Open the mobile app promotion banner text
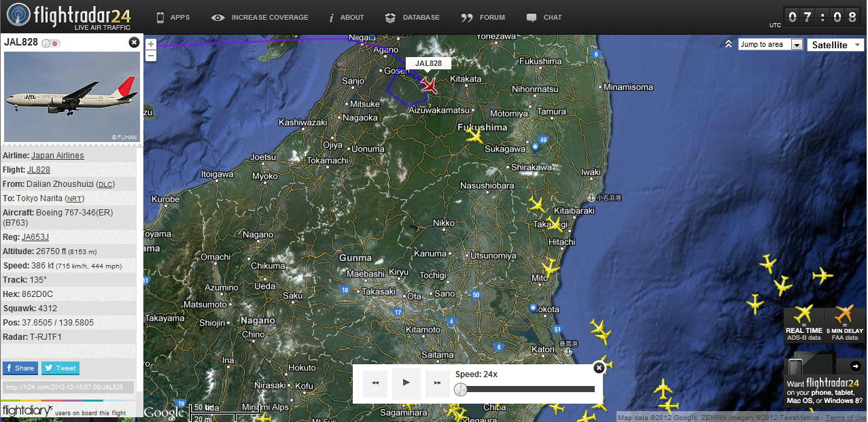The height and width of the screenshot is (422, 868). point(825,391)
